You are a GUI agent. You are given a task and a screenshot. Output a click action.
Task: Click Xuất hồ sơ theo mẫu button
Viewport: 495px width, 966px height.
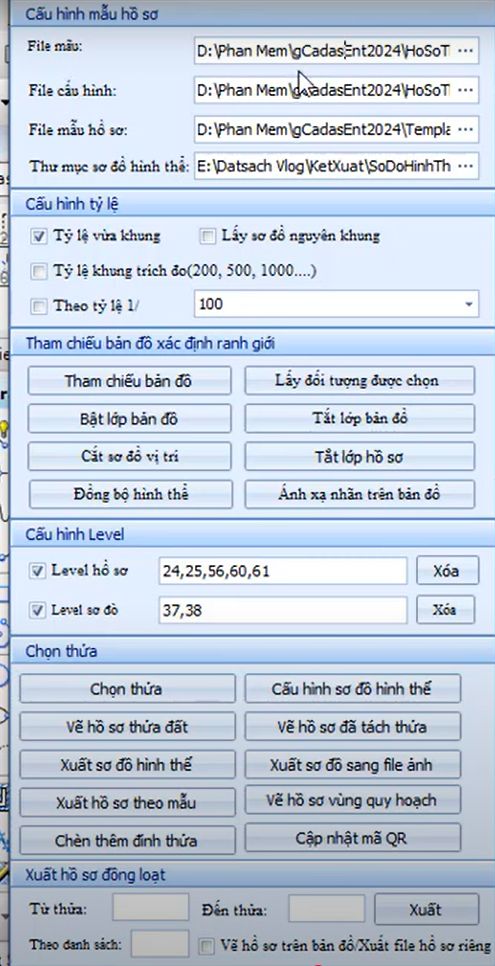pos(127,803)
